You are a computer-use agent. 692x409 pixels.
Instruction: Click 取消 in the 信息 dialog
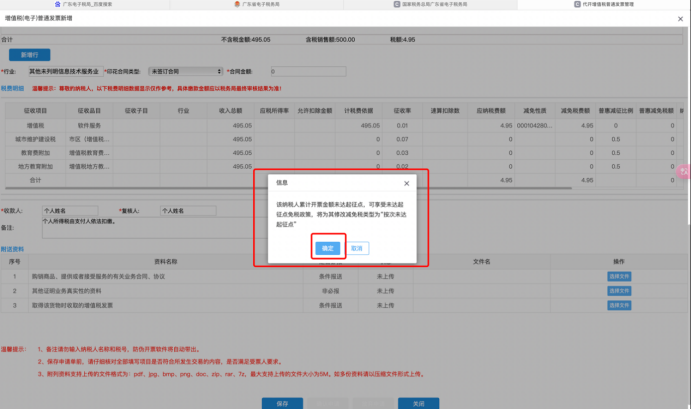357,247
